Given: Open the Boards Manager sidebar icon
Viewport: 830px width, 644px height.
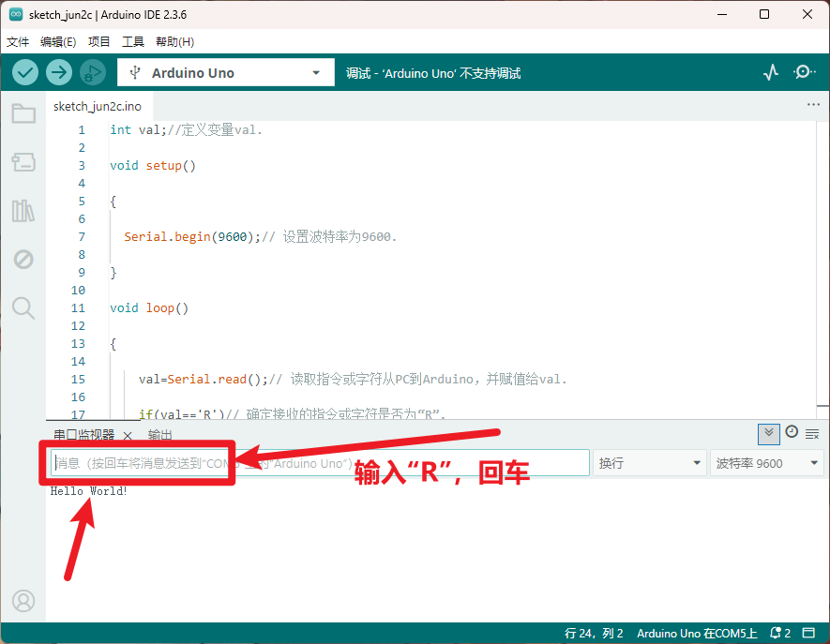Looking at the screenshot, I should coord(23,162).
